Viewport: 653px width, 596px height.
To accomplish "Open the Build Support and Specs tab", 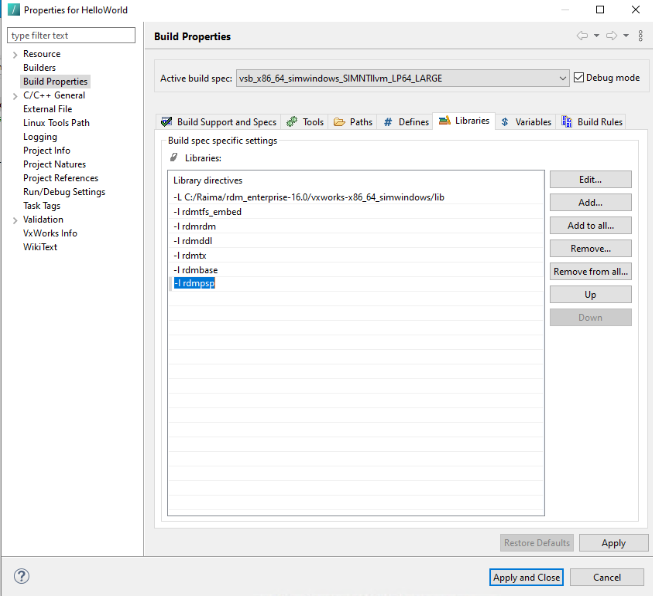I will [x=219, y=122].
